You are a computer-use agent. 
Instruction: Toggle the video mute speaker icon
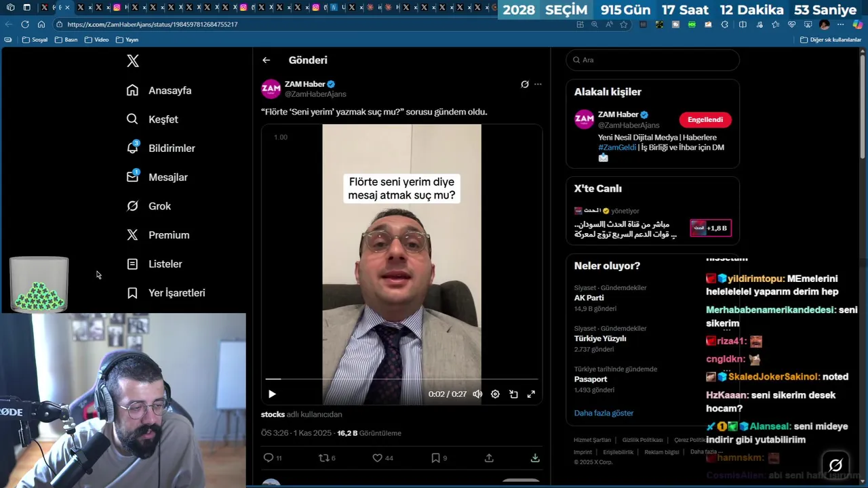pos(477,394)
